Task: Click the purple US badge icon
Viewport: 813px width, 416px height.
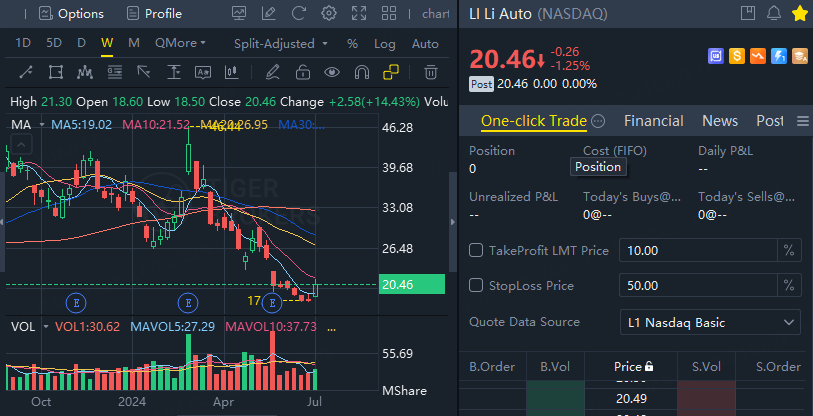Action: pos(716,56)
